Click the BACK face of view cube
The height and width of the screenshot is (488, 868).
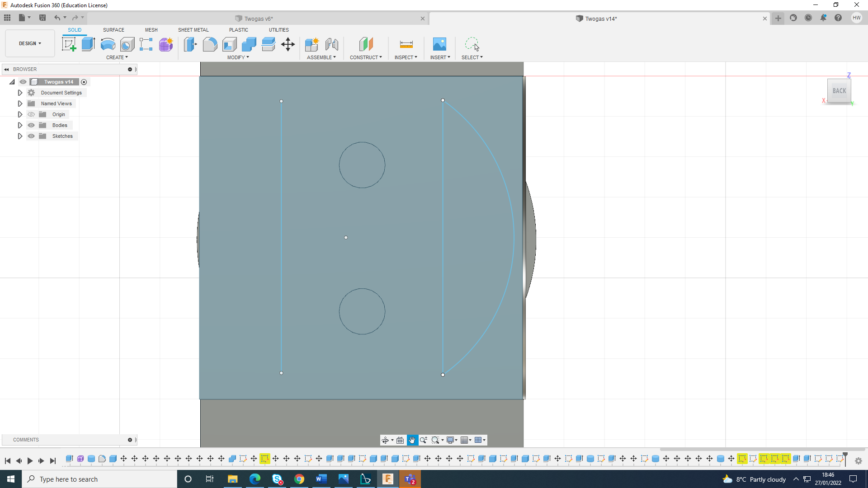[839, 91]
